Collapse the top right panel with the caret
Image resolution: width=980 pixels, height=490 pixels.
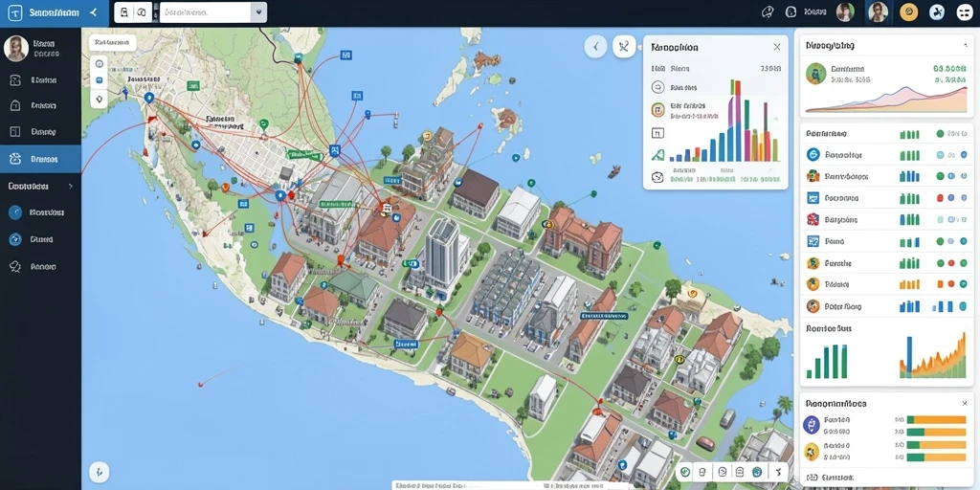(x=965, y=46)
